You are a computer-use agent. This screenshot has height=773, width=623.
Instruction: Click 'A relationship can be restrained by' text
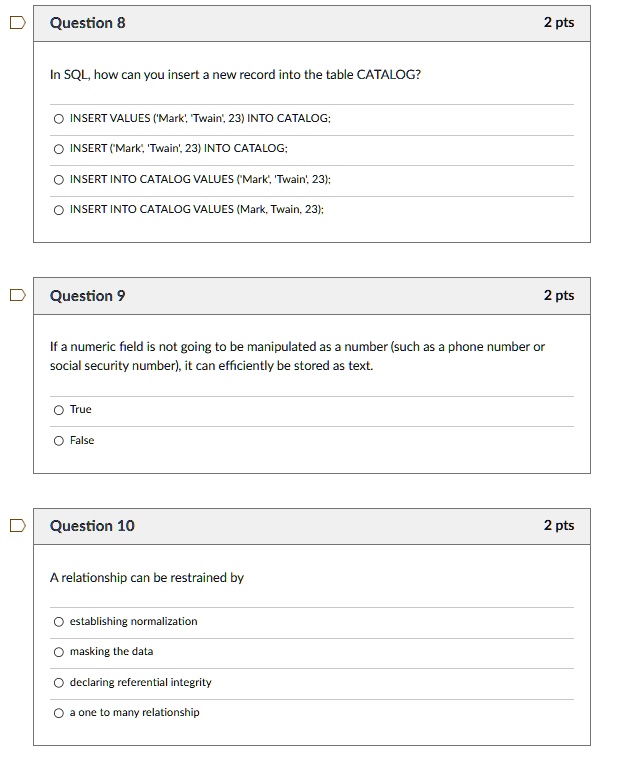147,578
